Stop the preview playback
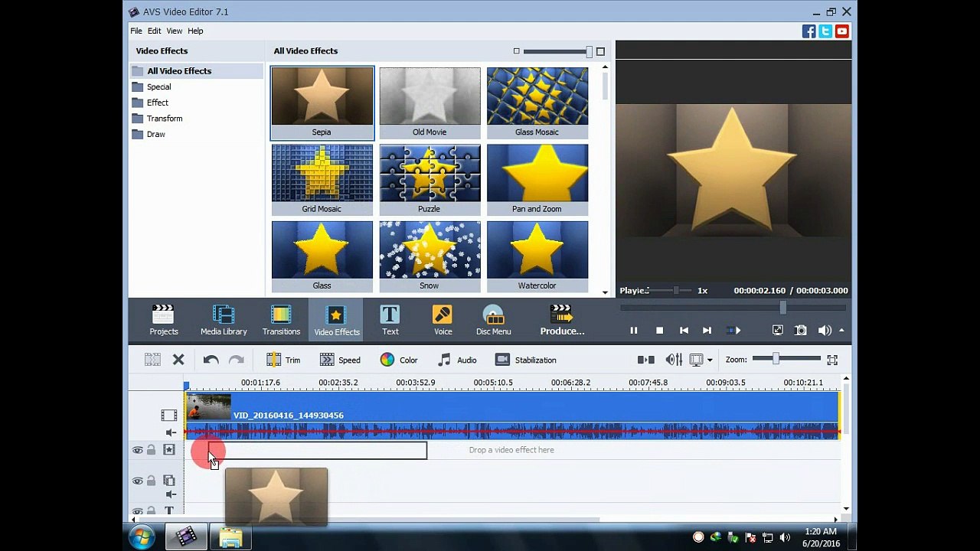The height and width of the screenshot is (551, 980). pyautogui.click(x=659, y=331)
